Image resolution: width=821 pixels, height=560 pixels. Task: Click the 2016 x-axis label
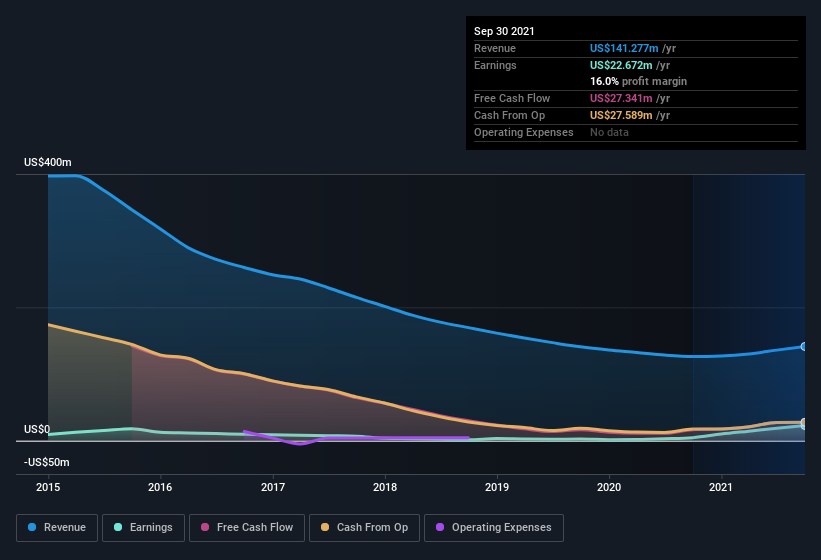pyautogui.click(x=160, y=487)
